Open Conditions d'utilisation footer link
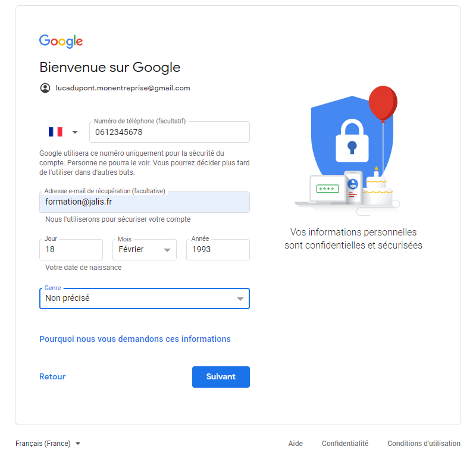Screen dimensions: 476x465 [x=424, y=444]
